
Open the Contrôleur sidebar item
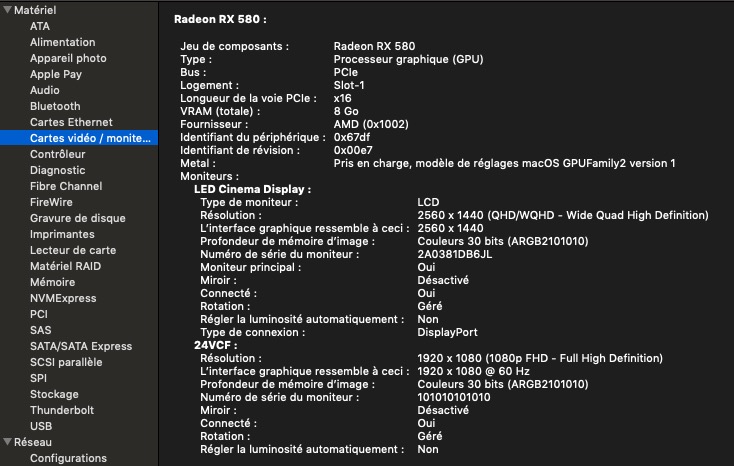pos(57,154)
